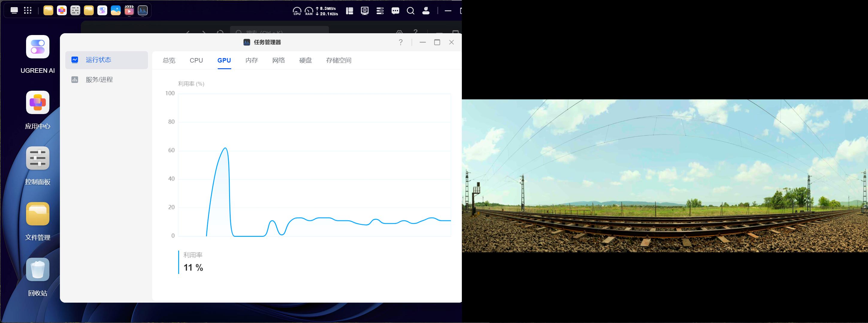868x323 pixels.
Task: Open the UGREEN AI toggle icon in the taskbar
Action: tap(102, 10)
